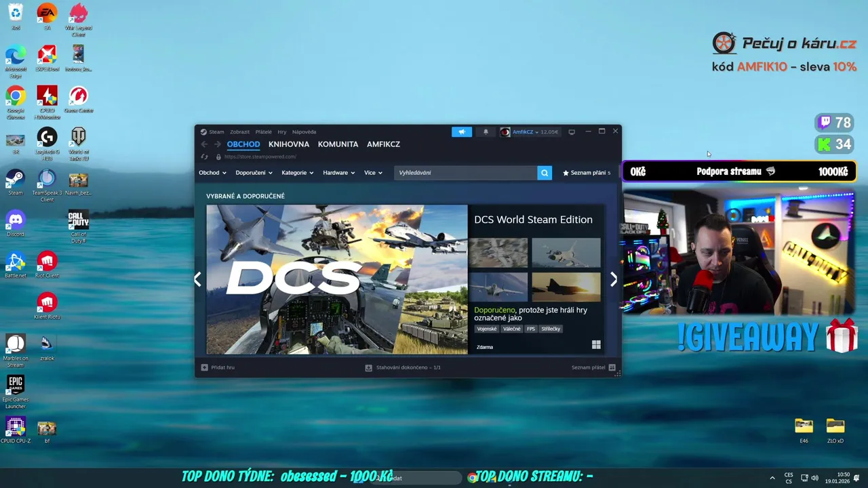Open the Hry menu
Image resolution: width=868 pixels, height=488 pixels.
[282, 132]
